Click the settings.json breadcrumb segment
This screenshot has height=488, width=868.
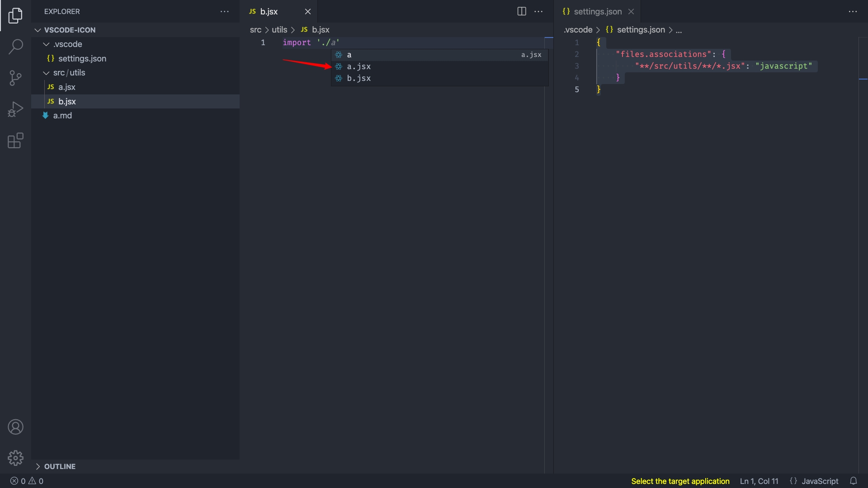(x=635, y=29)
